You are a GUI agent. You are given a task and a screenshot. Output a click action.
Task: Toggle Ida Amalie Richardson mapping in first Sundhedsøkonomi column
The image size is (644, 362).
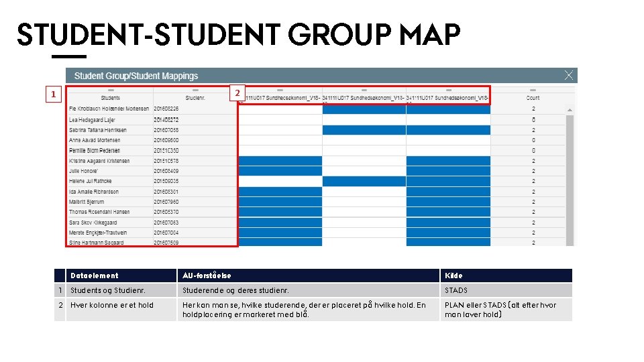[x=280, y=192]
